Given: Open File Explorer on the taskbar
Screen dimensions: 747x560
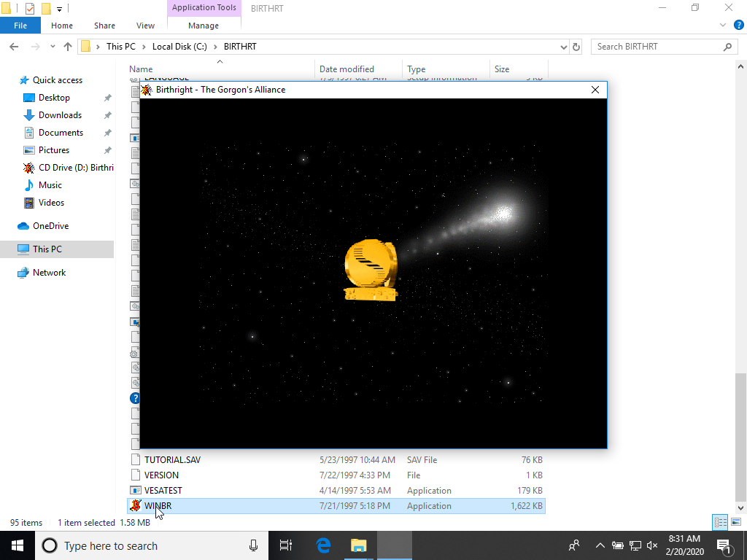Looking at the screenshot, I should point(359,545).
